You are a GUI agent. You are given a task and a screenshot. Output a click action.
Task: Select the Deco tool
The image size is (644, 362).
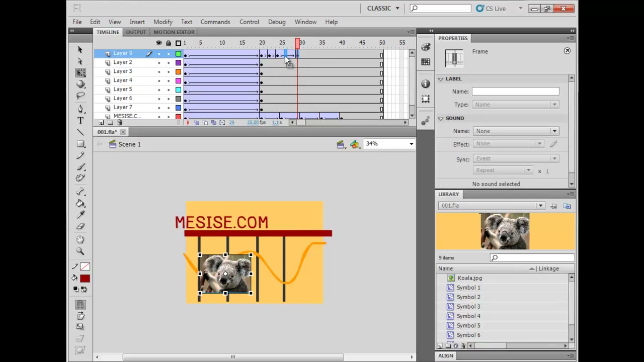click(x=80, y=178)
